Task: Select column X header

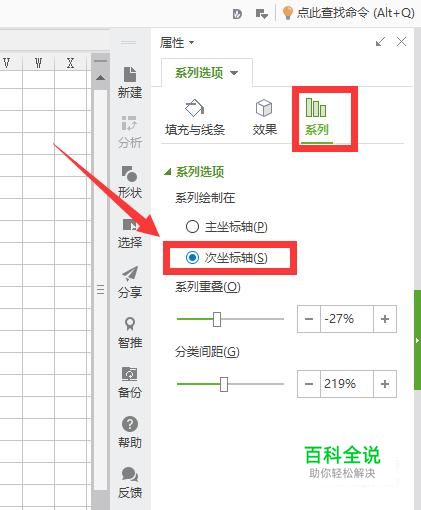Action: coord(70,63)
